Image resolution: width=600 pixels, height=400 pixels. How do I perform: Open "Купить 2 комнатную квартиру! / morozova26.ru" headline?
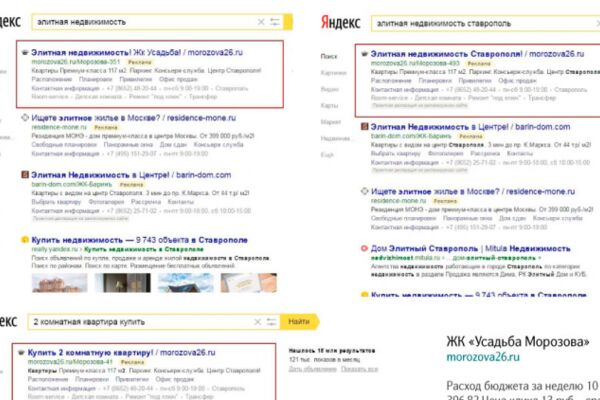[x=121, y=353]
